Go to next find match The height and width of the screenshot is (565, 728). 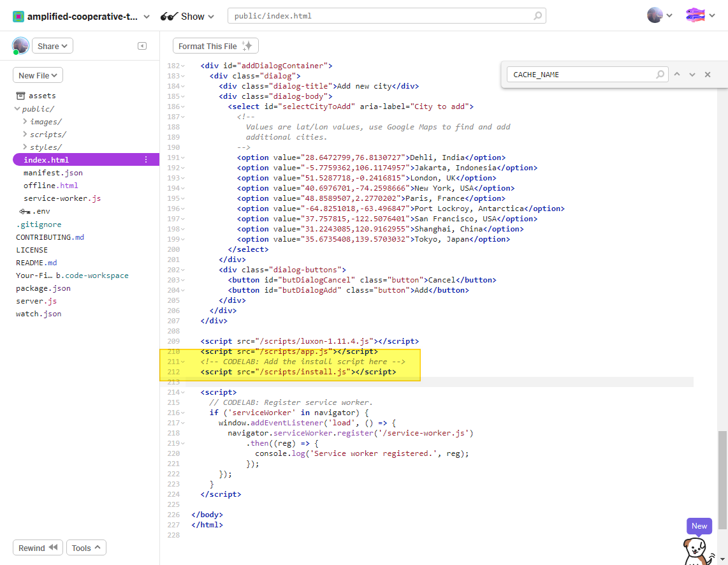[x=692, y=74]
